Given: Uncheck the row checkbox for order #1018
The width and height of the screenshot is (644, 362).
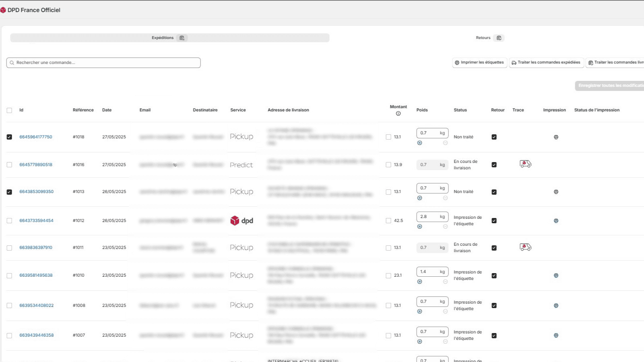Looking at the screenshot, I should 9,137.
